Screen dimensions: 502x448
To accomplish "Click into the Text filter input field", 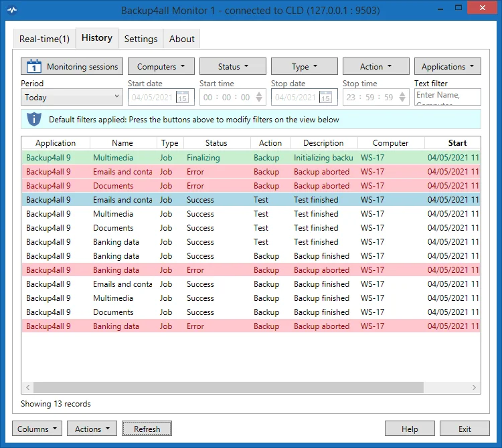I will pos(446,98).
